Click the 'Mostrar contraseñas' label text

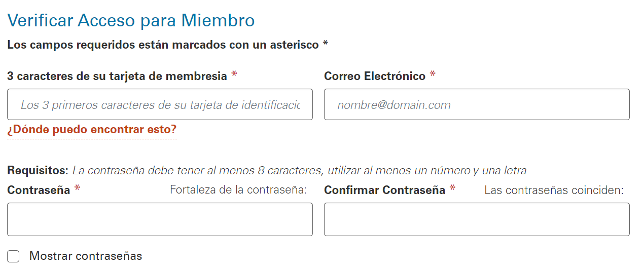(x=86, y=256)
